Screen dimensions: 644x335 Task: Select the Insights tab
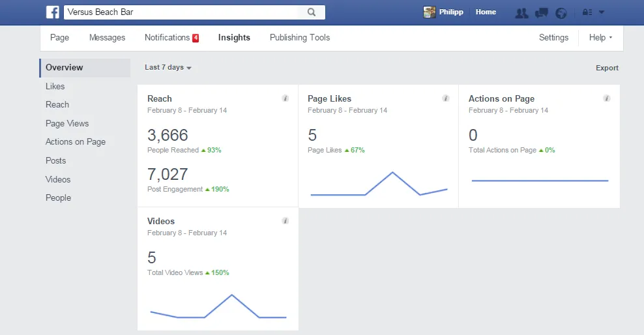(x=234, y=37)
